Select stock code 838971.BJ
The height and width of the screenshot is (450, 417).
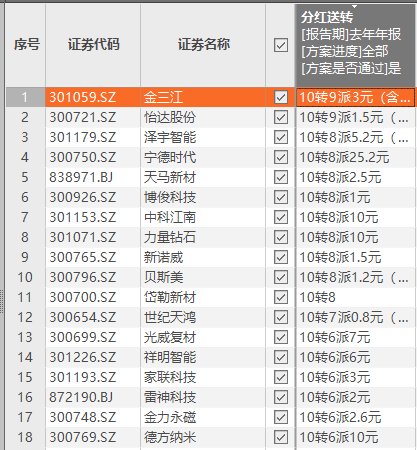(x=81, y=177)
